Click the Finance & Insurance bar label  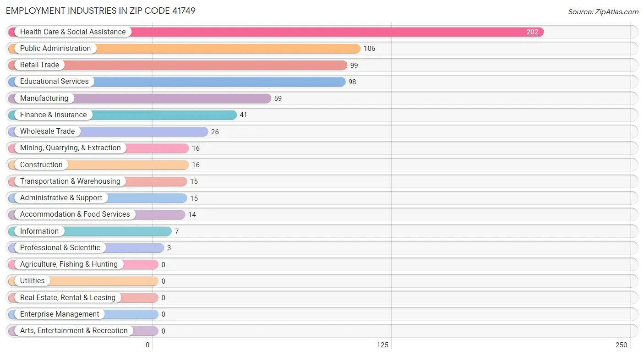pyautogui.click(x=53, y=115)
